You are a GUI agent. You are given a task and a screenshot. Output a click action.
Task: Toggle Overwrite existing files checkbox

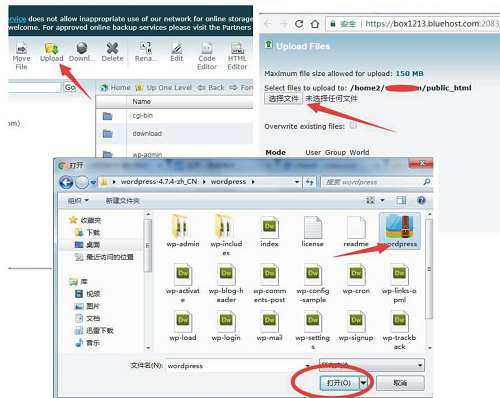coord(353,126)
